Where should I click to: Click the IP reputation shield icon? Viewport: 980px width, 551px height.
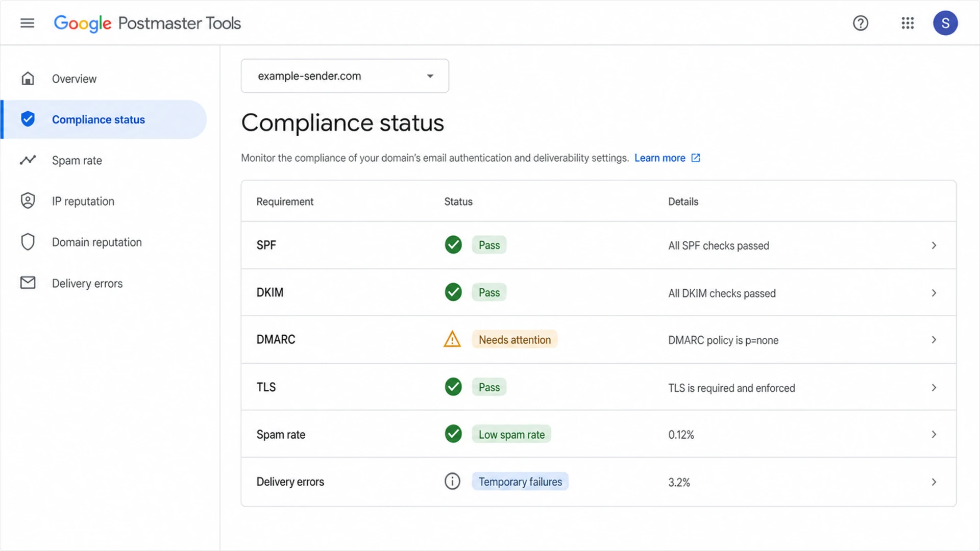[28, 201]
